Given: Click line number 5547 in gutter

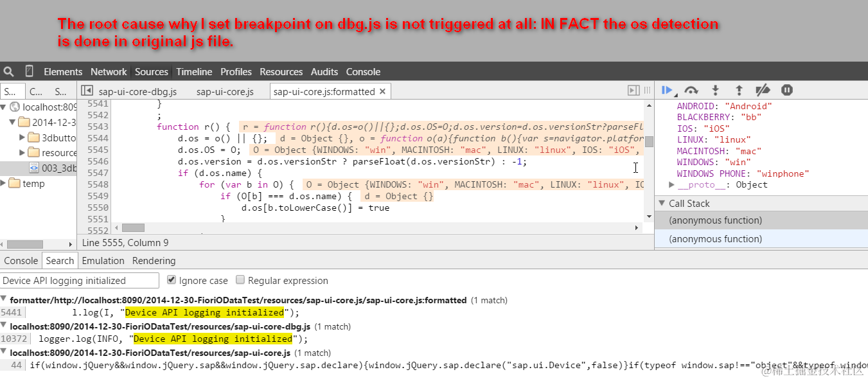Looking at the screenshot, I should coord(98,173).
